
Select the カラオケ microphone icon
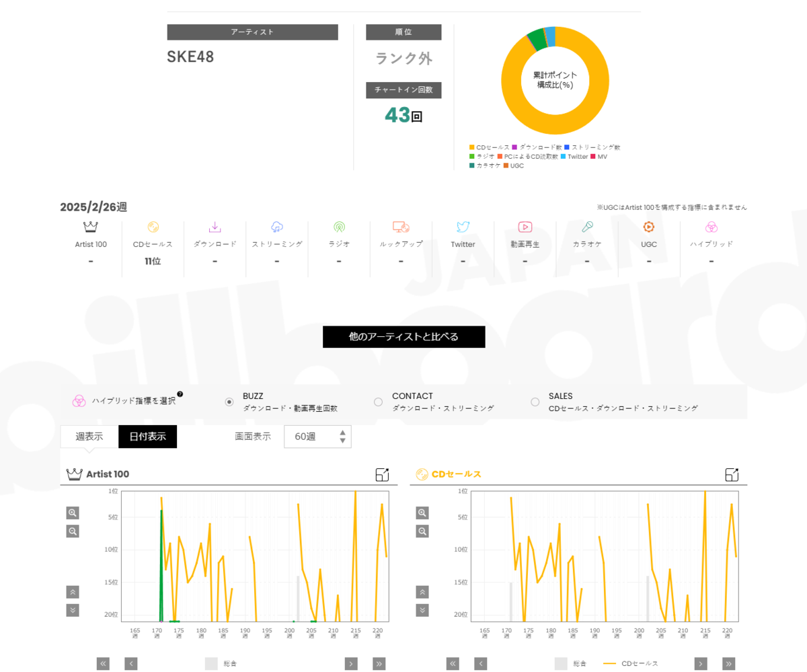pyautogui.click(x=587, y=227)
